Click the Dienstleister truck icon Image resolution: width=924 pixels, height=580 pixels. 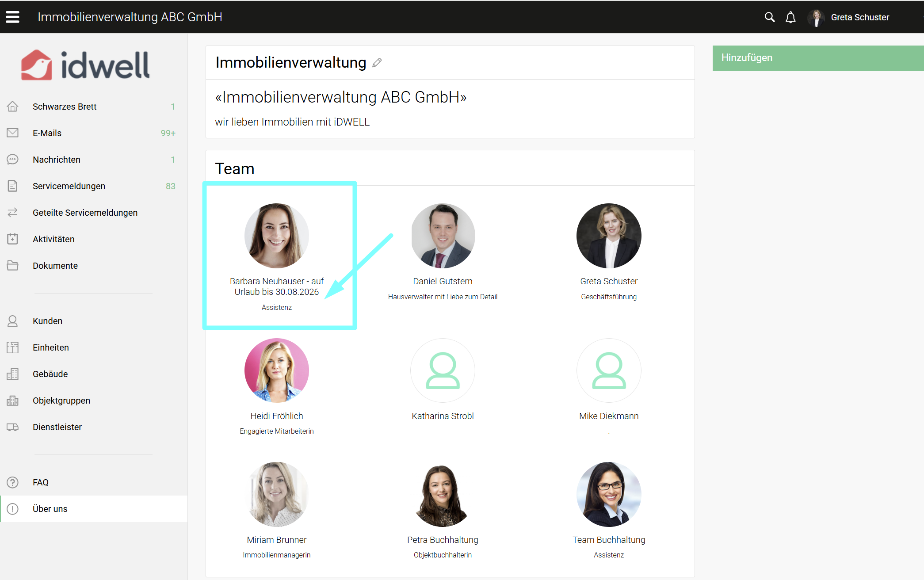coord(13,427)
